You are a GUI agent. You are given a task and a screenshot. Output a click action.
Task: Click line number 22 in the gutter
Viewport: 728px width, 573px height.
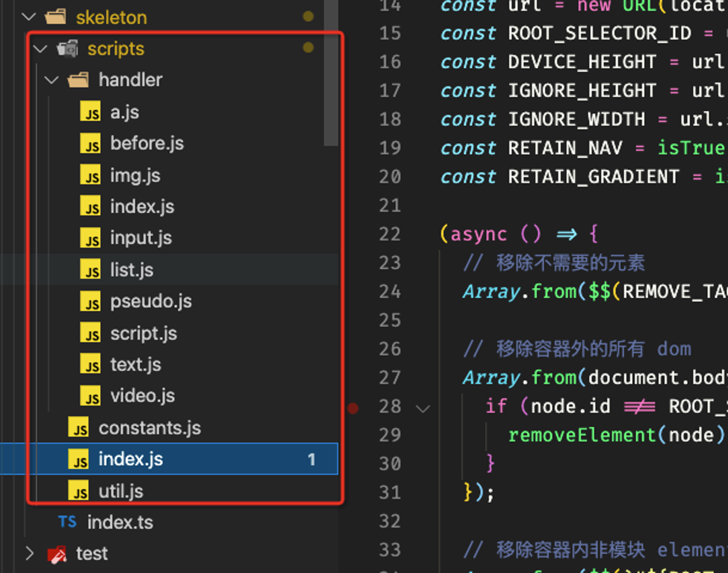[x=390, y=234]
